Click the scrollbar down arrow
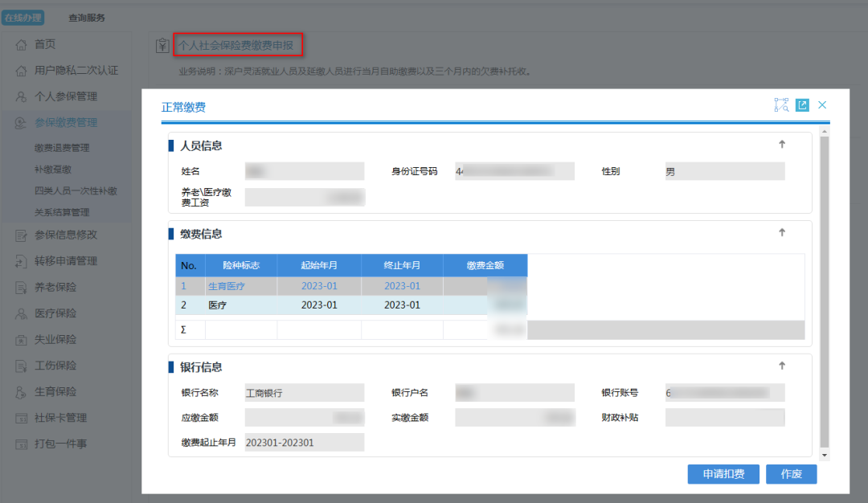This screenshot has height=503, width=868. point(825,456)
